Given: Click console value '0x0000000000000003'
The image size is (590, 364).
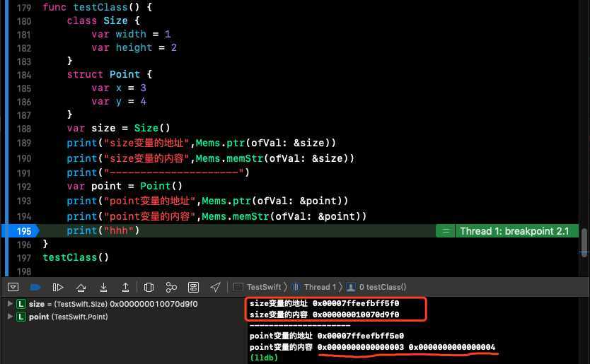Looking at the screenshot, I should [361, 347].
